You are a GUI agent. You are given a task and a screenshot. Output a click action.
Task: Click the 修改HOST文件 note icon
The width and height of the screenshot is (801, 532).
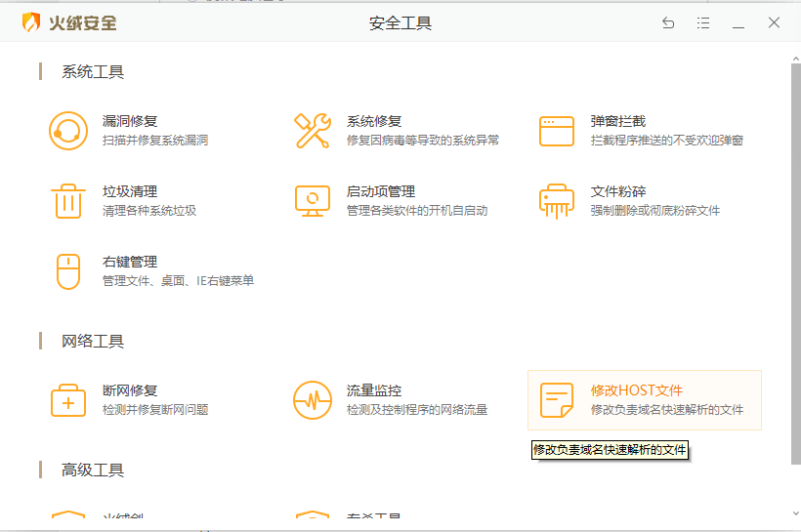tap(557, 400)
